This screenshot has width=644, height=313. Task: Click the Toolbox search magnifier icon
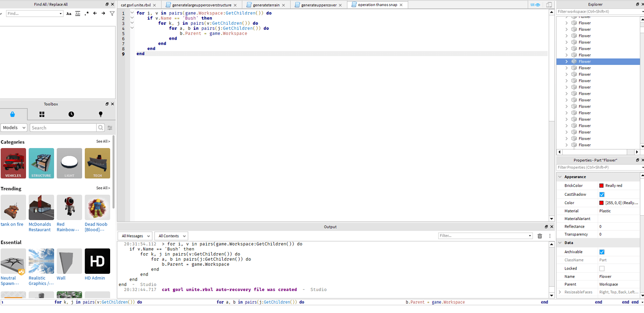click(x=100, y=127)
